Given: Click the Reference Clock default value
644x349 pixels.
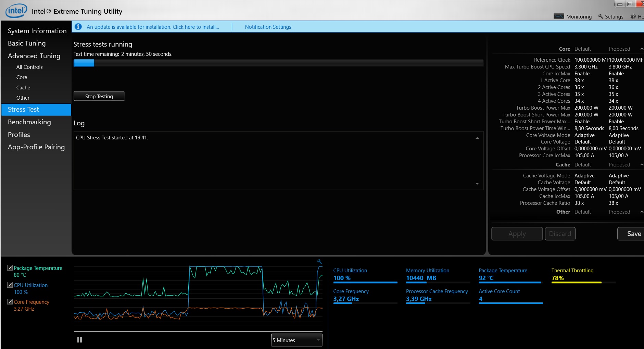Looking at the screenshot, I should 591,60.
